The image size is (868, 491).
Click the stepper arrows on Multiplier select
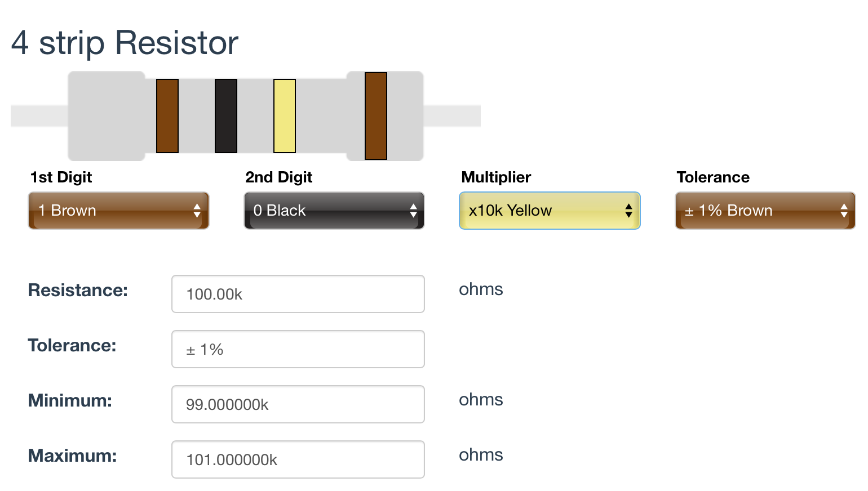coord(628,211)
